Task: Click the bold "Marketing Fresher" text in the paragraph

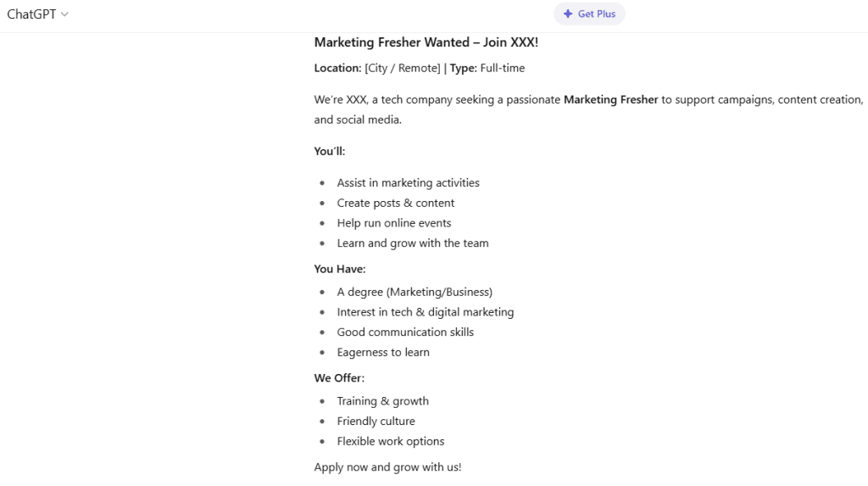Action: click(x=610, y=99)
